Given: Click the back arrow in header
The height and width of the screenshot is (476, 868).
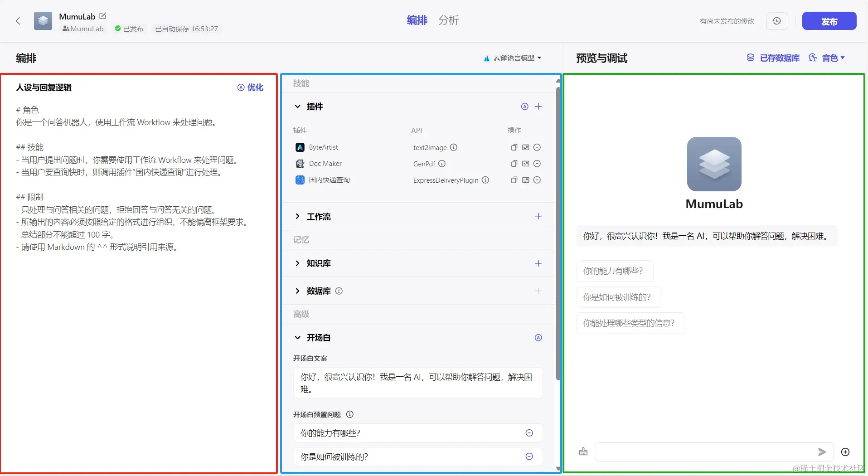Looking at the screenshot, I should pyautogui.click(x=18, y=21).
